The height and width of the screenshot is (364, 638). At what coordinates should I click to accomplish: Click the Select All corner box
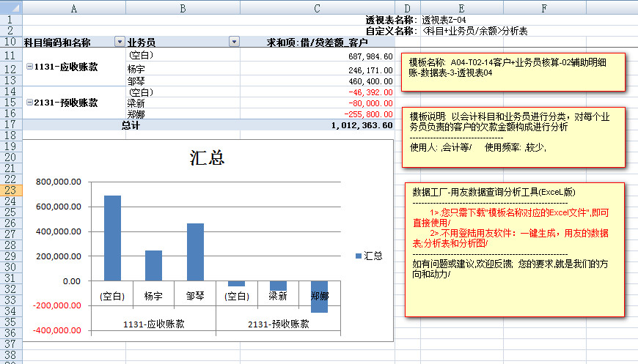click(x=11, y=8)
